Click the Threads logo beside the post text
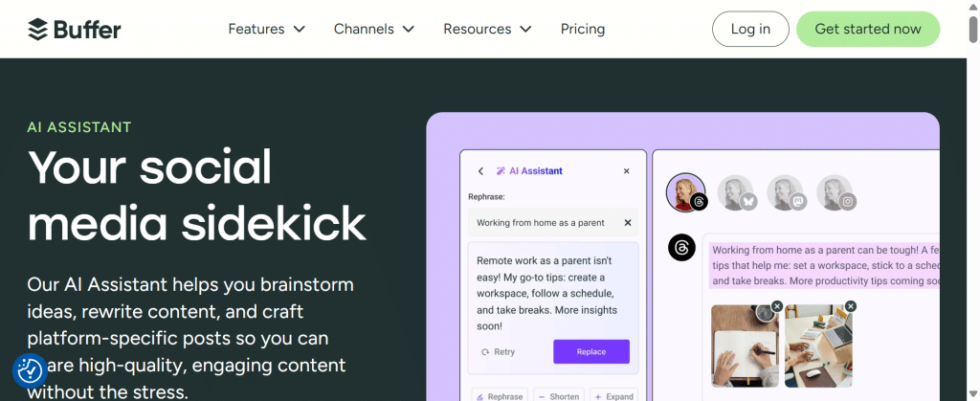Viewport: 980px width, 401px height. point(681,248)
